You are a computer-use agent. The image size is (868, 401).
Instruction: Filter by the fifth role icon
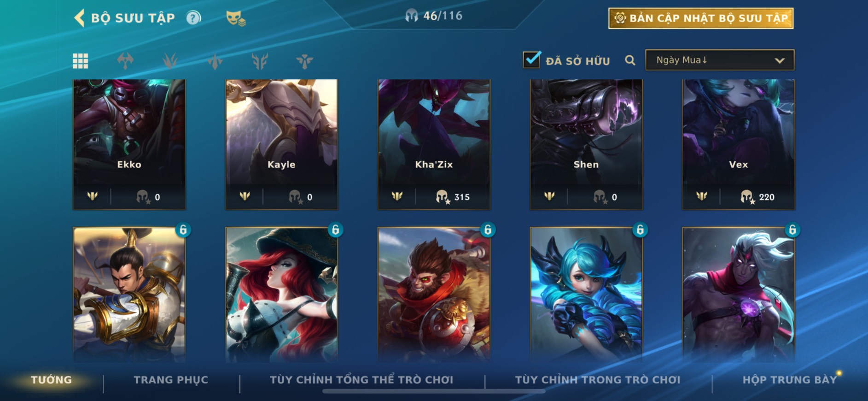click(304, 61)
